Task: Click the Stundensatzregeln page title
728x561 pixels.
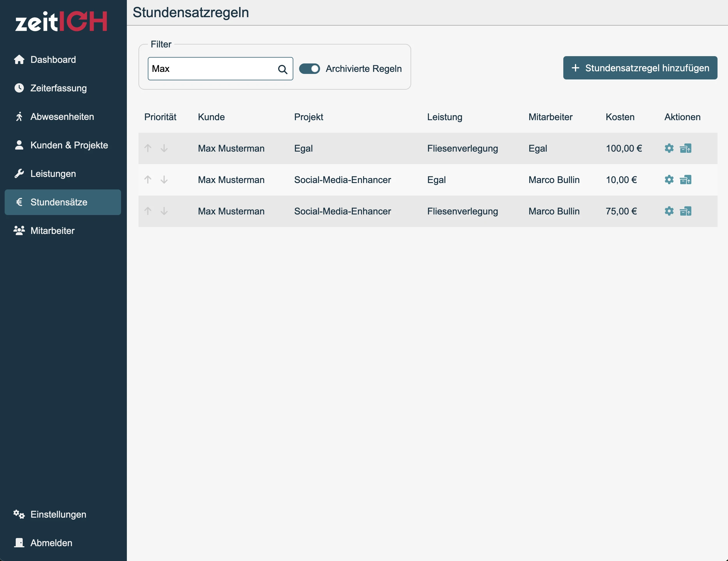Action: pyautogui.click(x=191, y=13)
